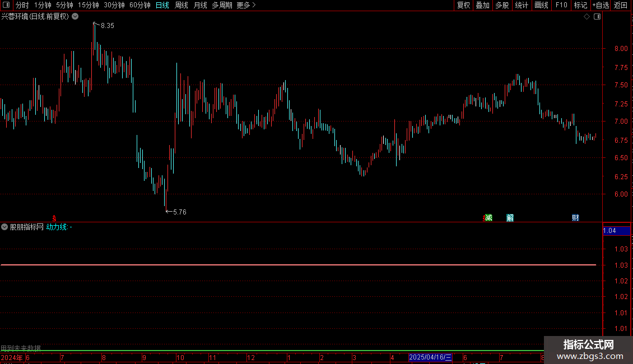The image size is (633, 364).
Task: Select the 60分钟 period tab
Action: 139,5
